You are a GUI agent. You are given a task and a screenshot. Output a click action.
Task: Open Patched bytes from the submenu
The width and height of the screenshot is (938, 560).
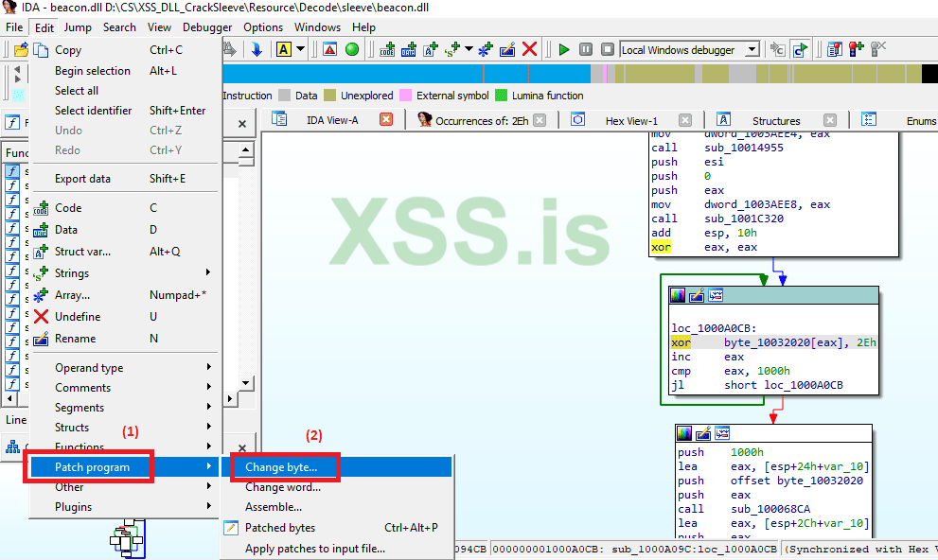(337, 527)
